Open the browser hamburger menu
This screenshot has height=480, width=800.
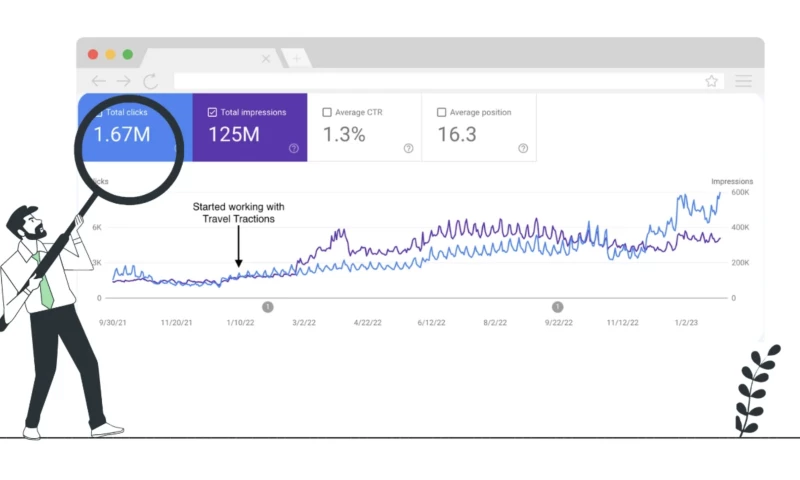coord(743,81)
